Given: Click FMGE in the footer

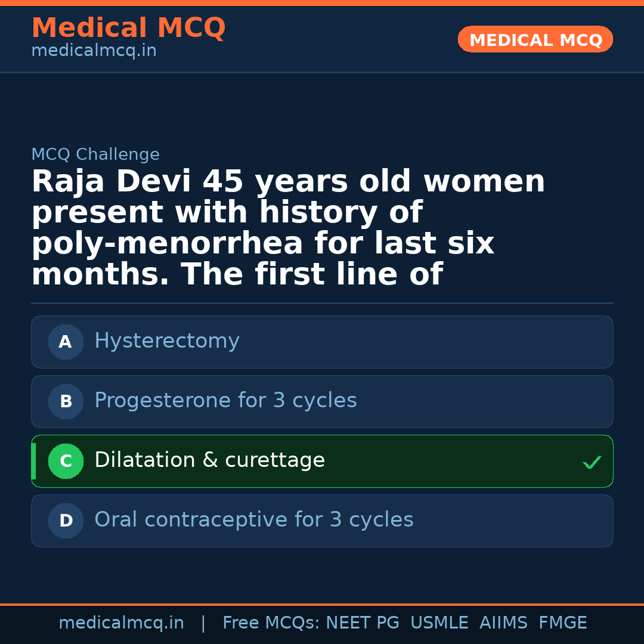Looking at the screenshot, I should (562, 623).
